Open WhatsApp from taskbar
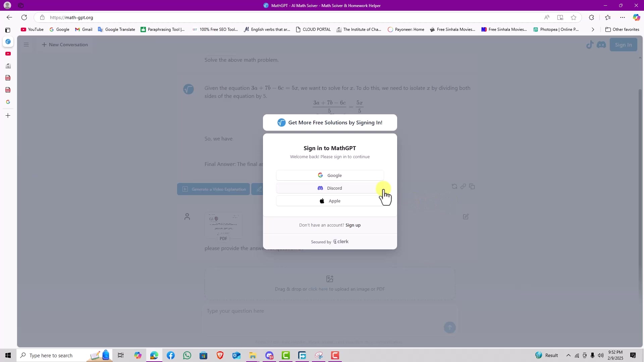 [187, 355]
